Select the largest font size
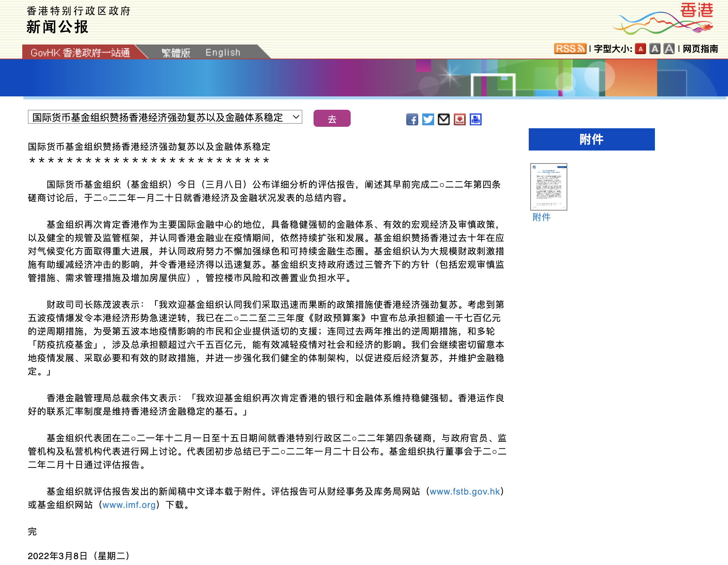 click(669, 49)
